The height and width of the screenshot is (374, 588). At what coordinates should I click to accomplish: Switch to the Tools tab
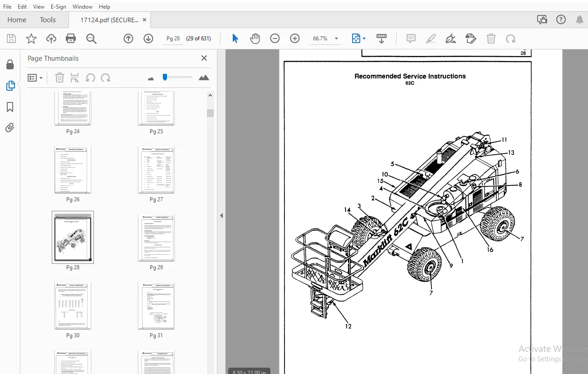pyautogui.click(x=48, y=19)
